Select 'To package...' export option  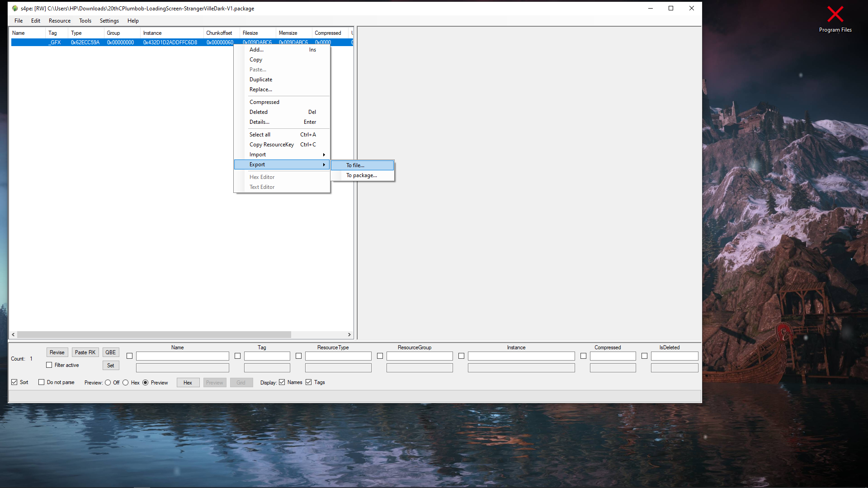click(362, 175)
